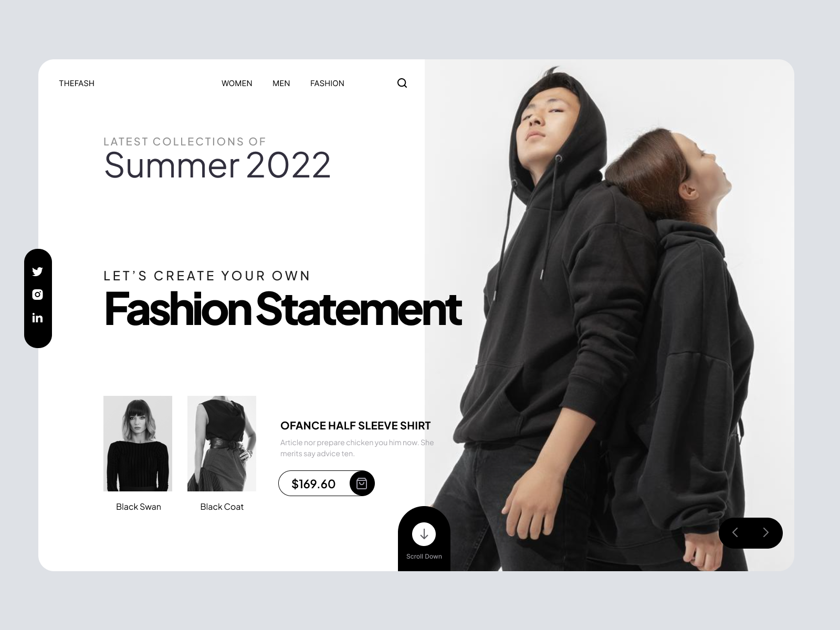Screen dimensions: 840x630
Task: Open the MEN menu item
Action: pos(281,83)
